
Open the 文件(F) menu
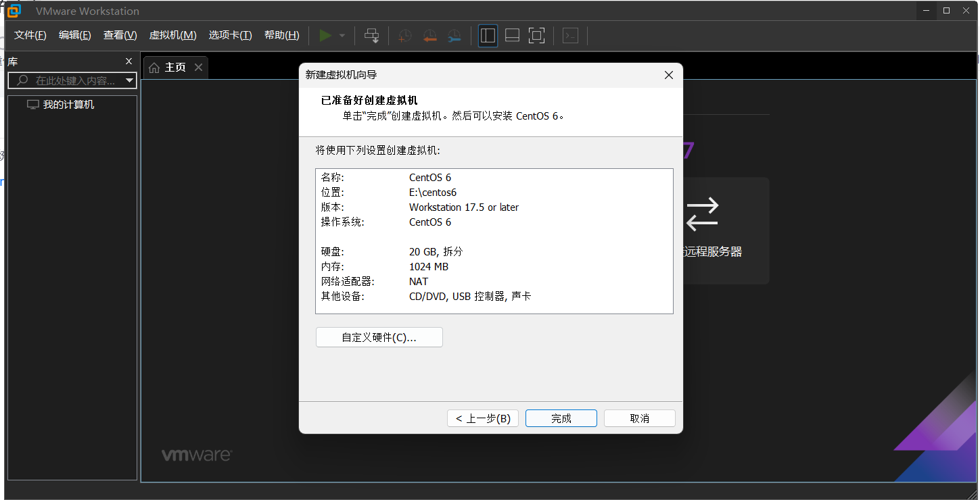(30, 35)
